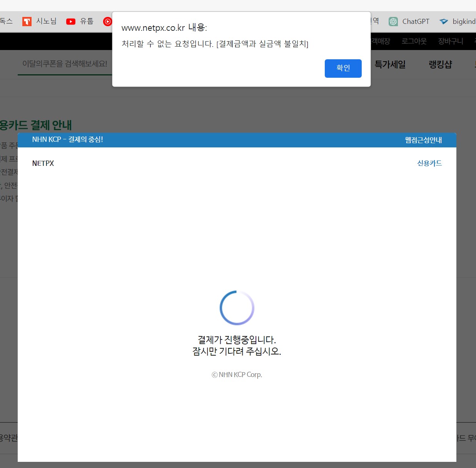Click the 신용카드 label in the payment window
The width and height of the screenshot is (476, 468).
(429, 163)
